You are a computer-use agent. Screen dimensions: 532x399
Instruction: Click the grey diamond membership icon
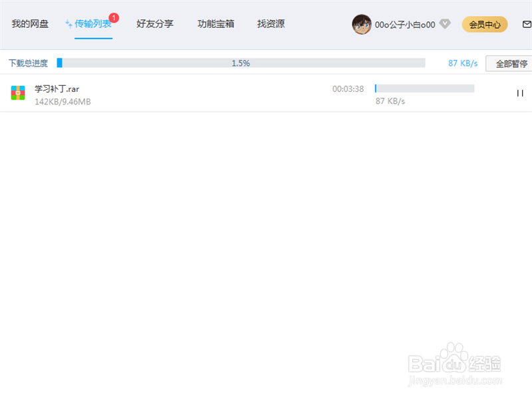pos(445,24)
